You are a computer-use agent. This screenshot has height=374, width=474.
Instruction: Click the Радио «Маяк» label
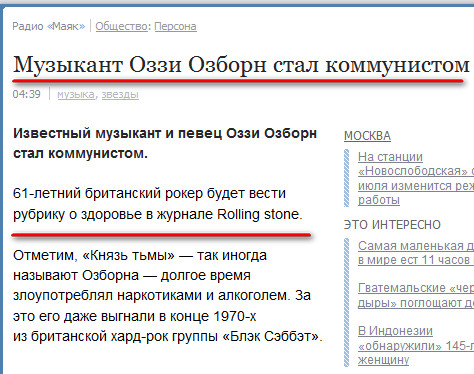point(49,26)
